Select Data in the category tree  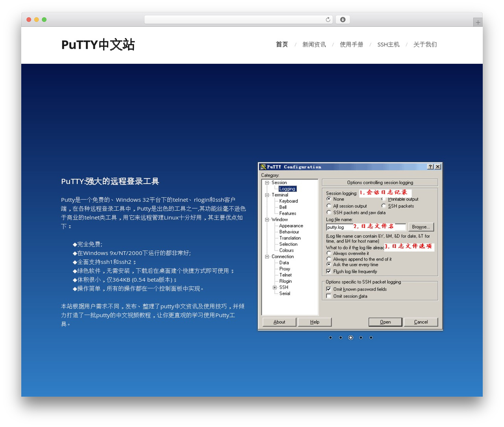(x=284, y=263)
